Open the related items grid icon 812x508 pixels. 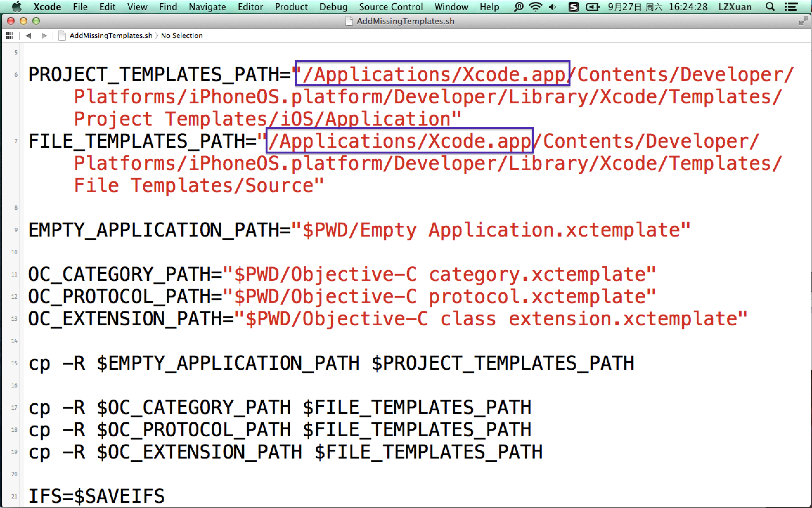[10, 36]
